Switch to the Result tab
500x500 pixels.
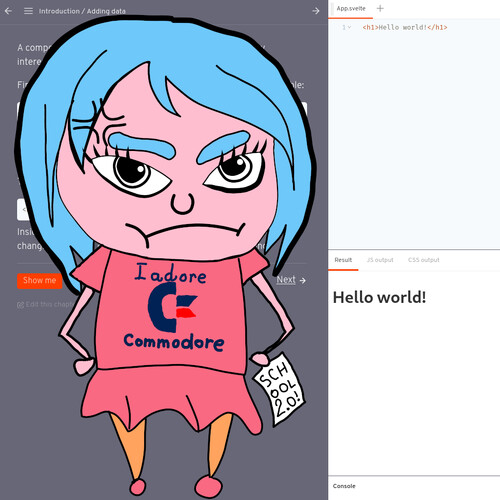[343, 260]
